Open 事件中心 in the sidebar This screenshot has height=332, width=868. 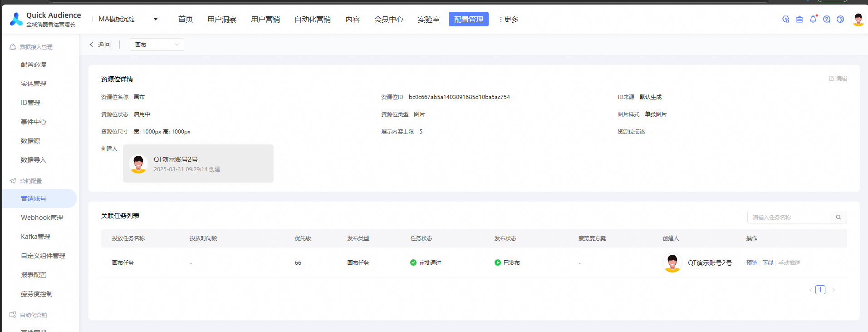point(34,122)
